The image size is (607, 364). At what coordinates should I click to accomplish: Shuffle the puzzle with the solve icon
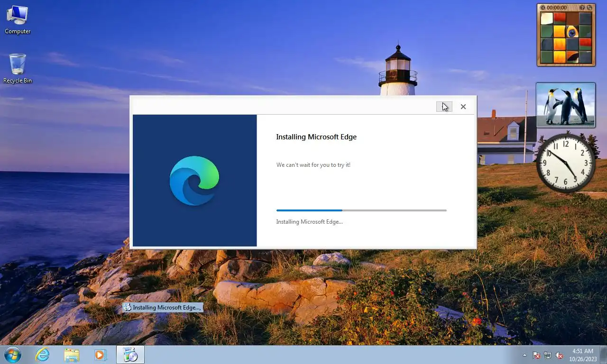(589, 8)
